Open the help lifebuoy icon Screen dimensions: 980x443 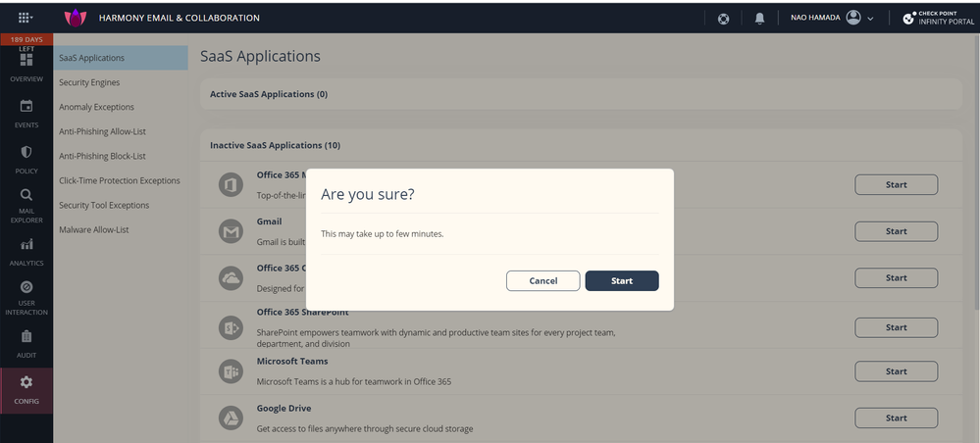(723, 18)
